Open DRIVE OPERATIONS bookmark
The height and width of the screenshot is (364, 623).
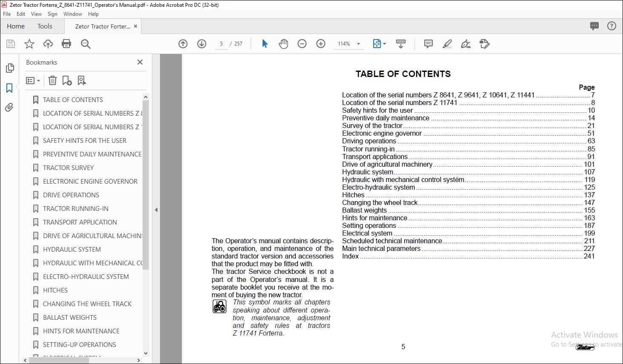(x=71, y=195)
